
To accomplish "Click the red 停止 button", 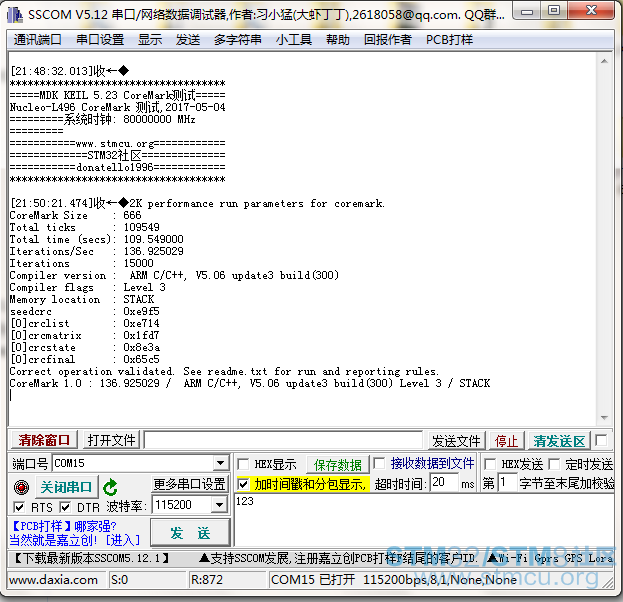I will pos(506,441).
